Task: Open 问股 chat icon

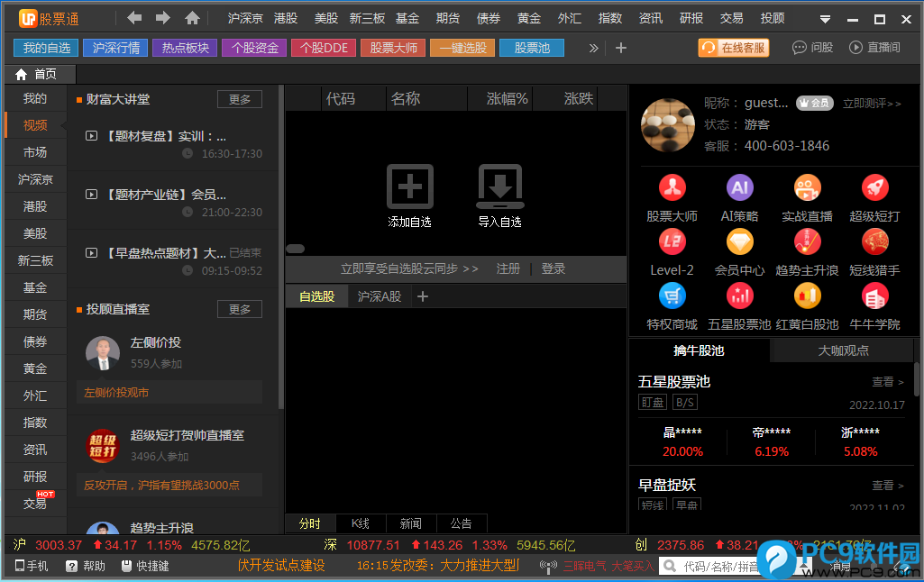Action: [799, 48]
